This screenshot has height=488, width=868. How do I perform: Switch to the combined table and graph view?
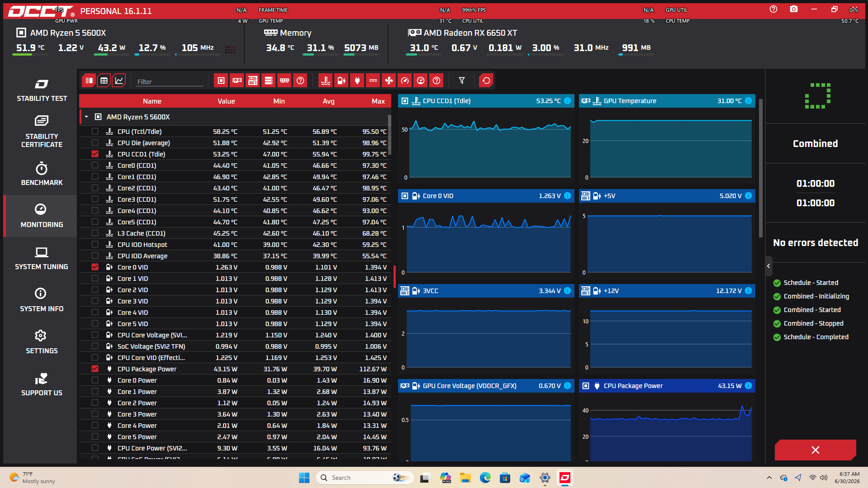(x=89, y=81)
